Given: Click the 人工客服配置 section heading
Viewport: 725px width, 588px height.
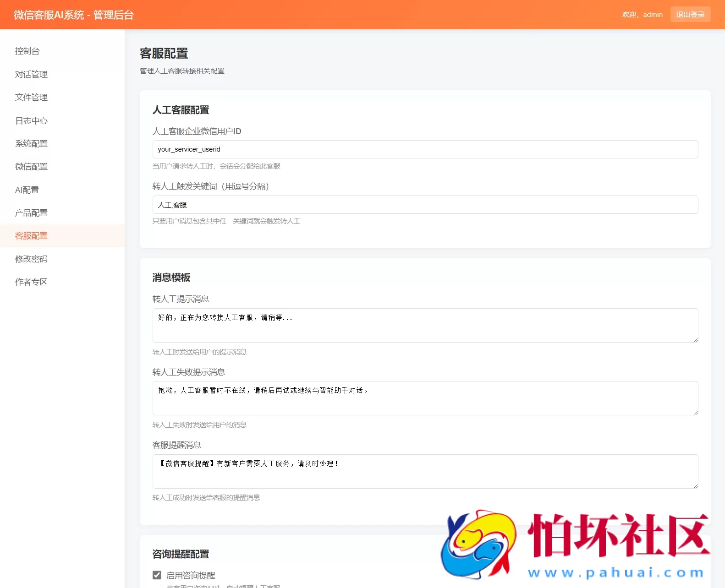Looking at the screenshot, I should point(181,110).
